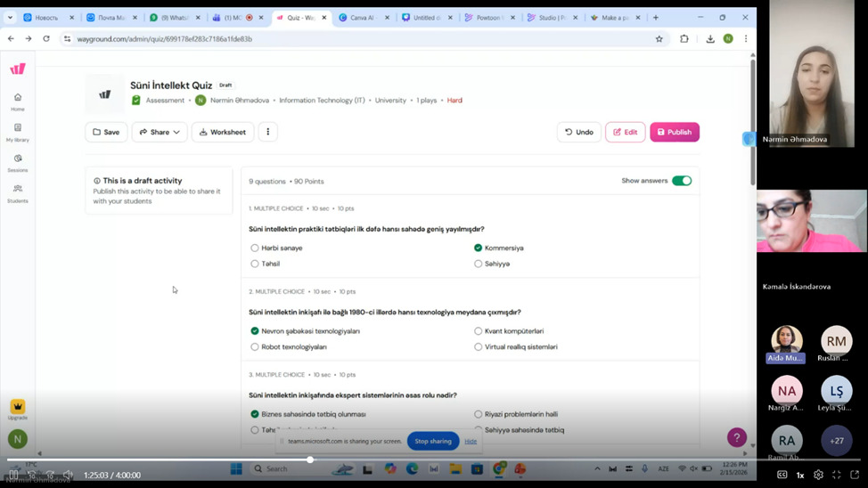Switch to the Powtoon browser tab
This screenshot has width=868, height=488.
[487, 17]
